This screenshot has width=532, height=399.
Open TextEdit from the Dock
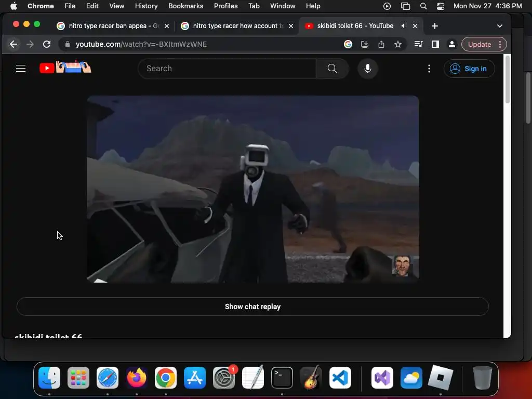click(x=253, y=378)
